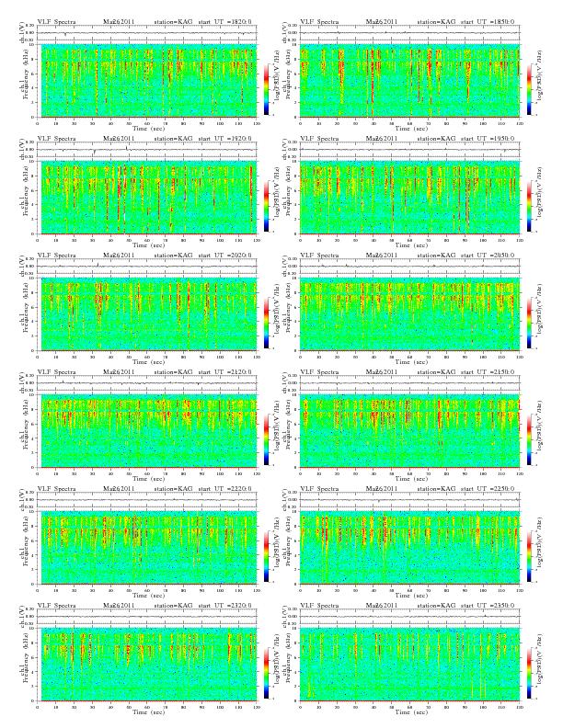This screenshot has height=728, width=563.
Task: Click the ch.1 waveform strip above the 1850:0 spectrogram
Action: tap(410, 33)
